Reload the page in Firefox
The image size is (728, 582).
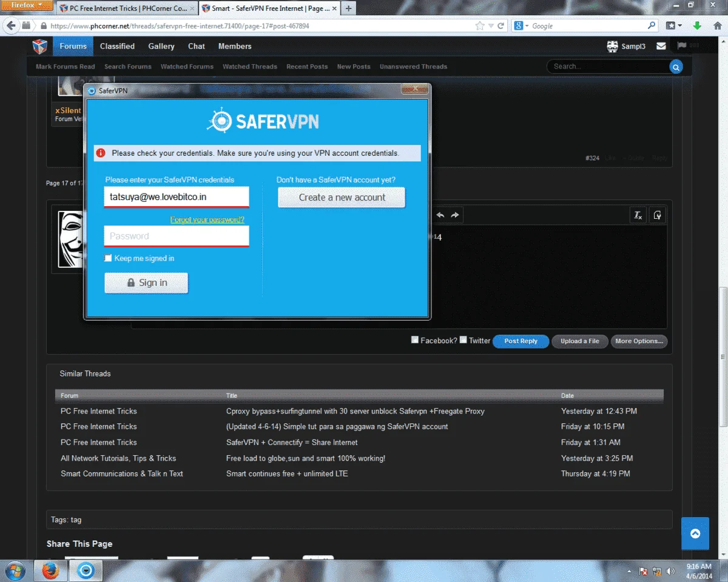tap(501, 26)
